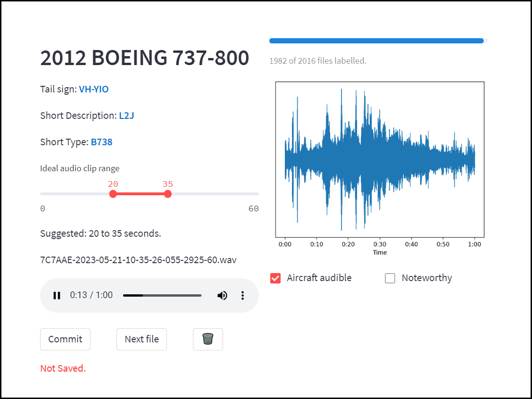Click the Commit button
This screenshot has height=399, width=532.
pos(65,339)
